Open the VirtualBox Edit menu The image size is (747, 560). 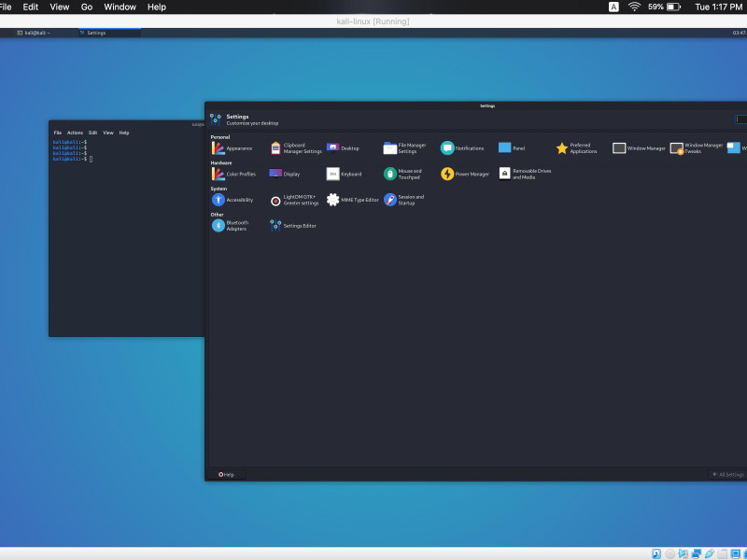coord(31,7)
